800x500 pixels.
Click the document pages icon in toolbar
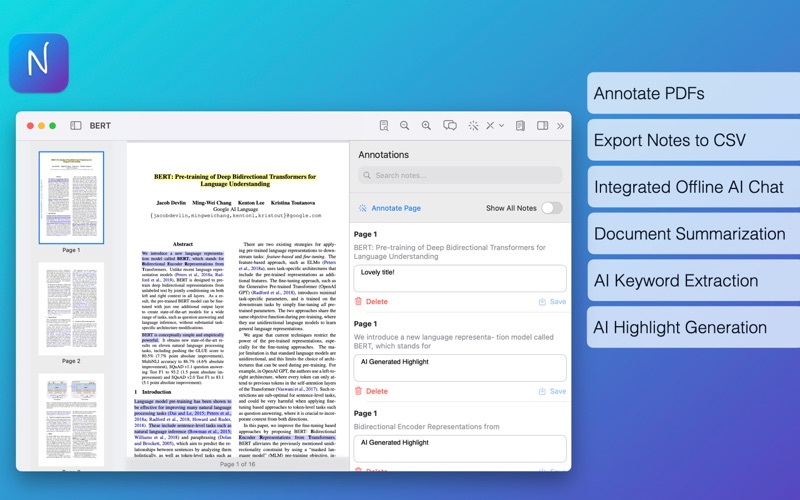pyautogui.click(x=520, y=126)
